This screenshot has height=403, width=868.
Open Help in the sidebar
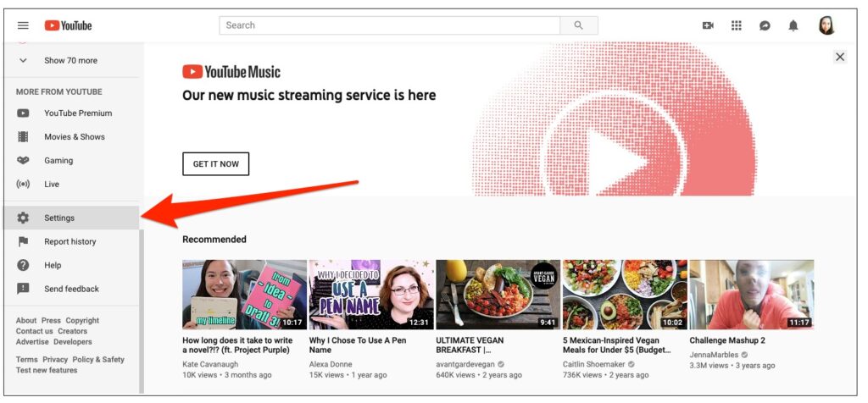point(71,265)
